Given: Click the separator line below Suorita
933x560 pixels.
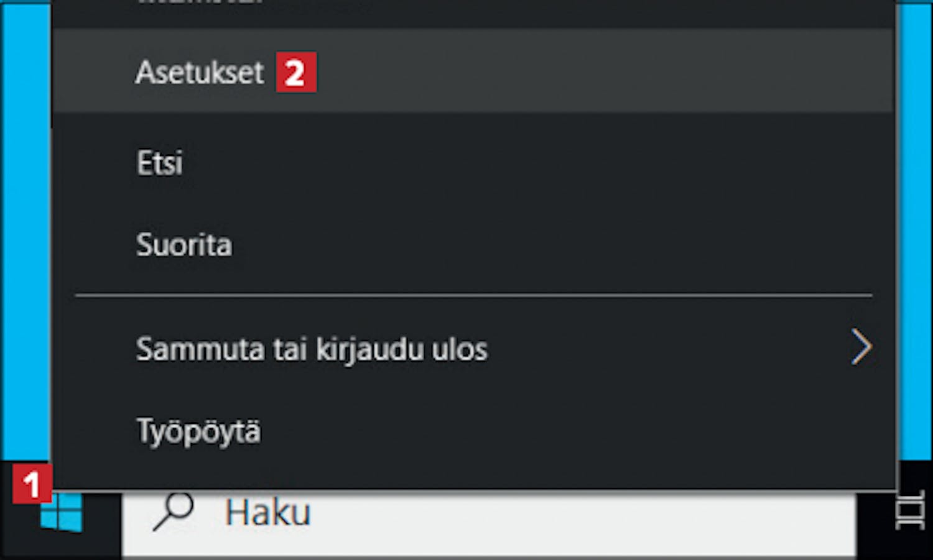Looking at the screenshot, I should 473,296.
